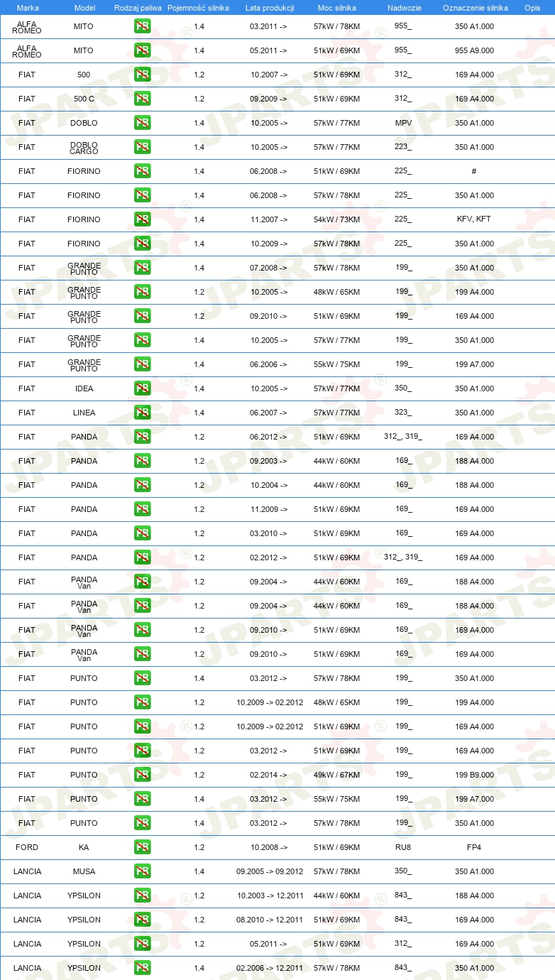Screen dimensions: 555x980
Task: Click the Rodzaj paliwa column header
Action: 138,8
